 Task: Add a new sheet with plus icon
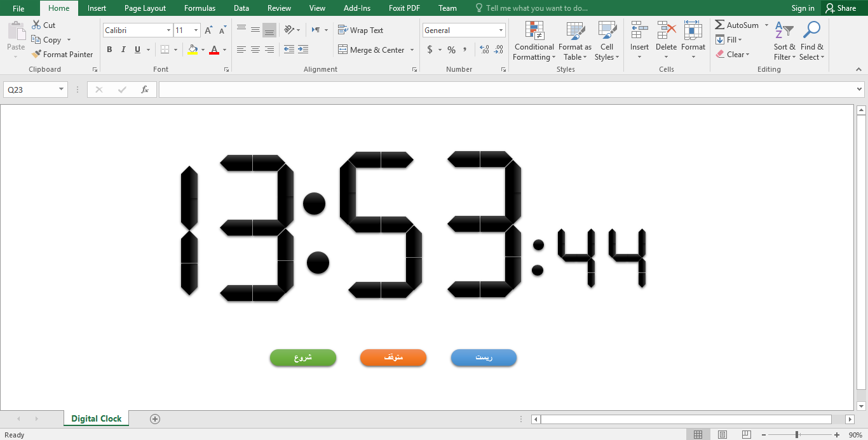(x=155, y=418)
